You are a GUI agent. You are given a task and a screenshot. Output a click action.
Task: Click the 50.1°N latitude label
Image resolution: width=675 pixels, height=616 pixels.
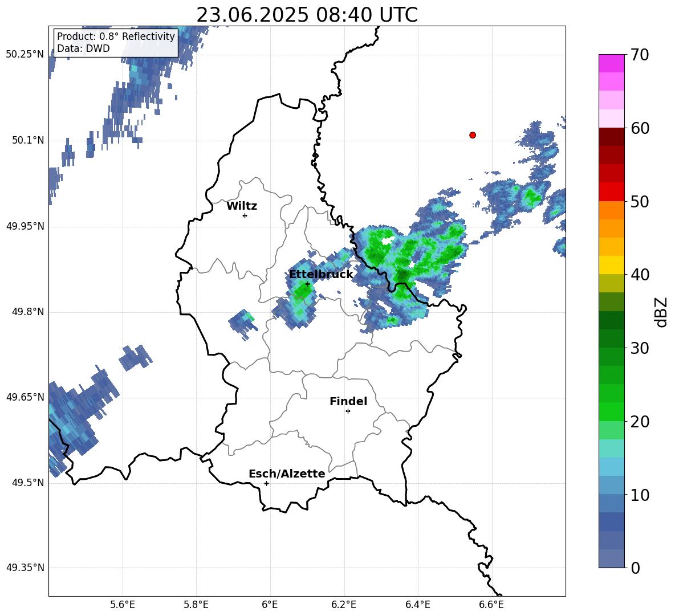pos(27,140)
